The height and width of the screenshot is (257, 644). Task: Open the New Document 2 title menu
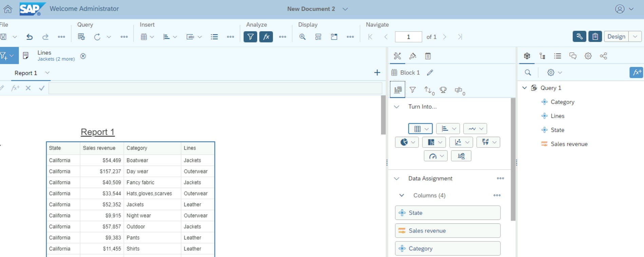click(345, 9)
